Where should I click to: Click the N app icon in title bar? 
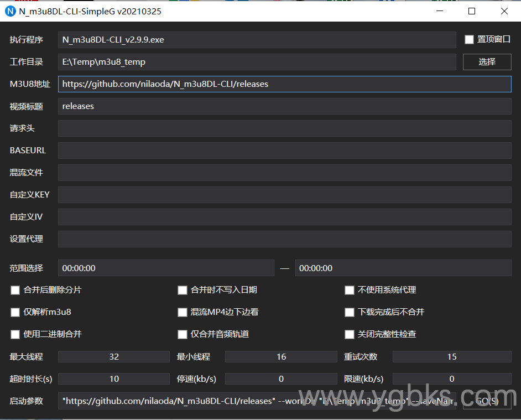click(11, 11)
